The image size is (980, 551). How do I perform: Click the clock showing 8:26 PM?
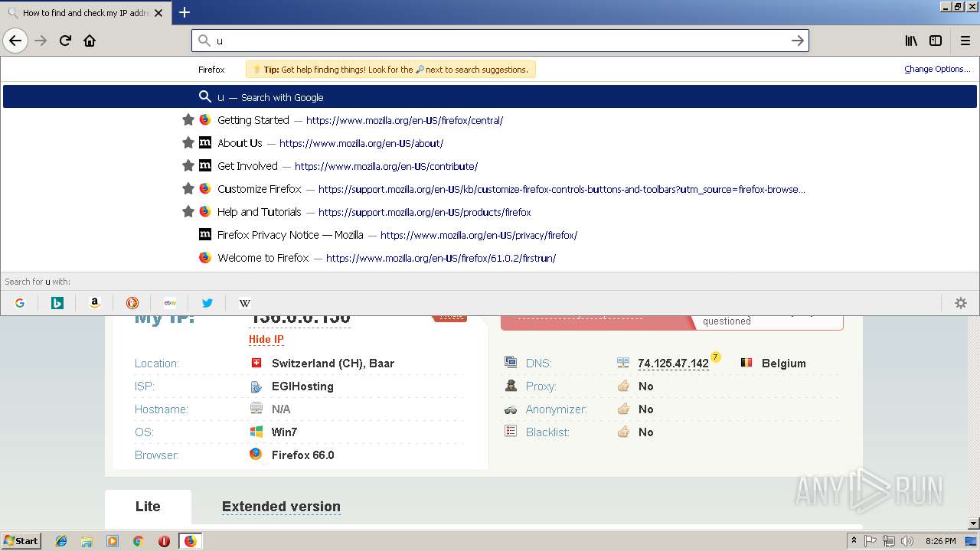pos(940,541)
